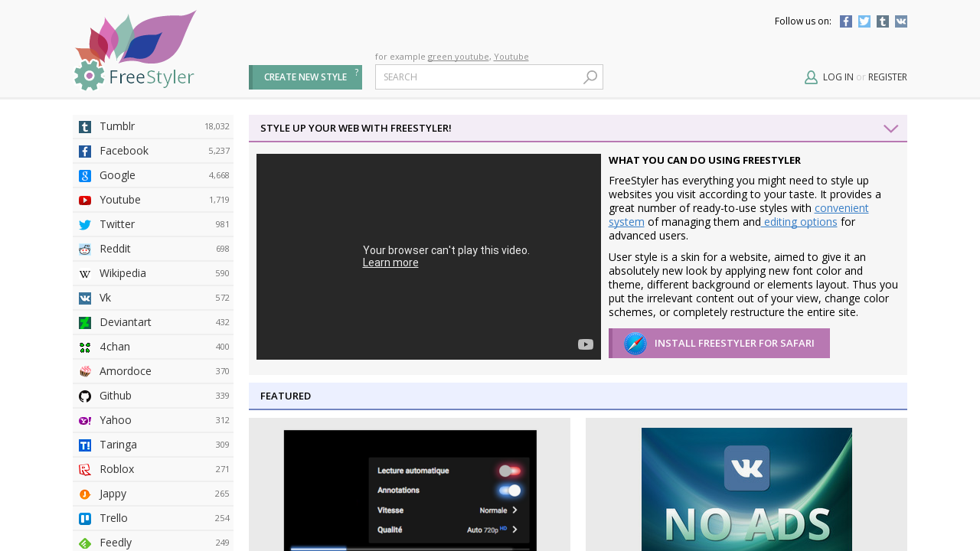Click the Feedly icon in sidebar
The image size is (980, 551).
click(85, 543)
